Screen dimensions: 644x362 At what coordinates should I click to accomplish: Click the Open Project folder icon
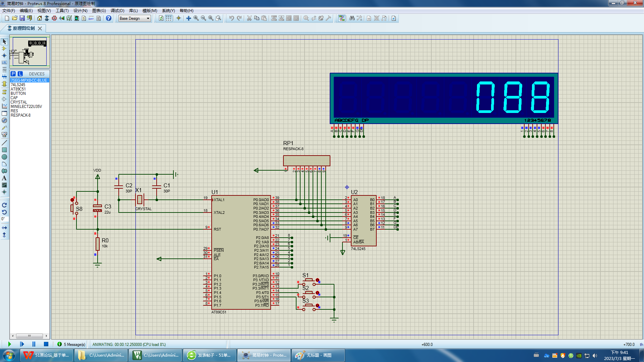click(15, 18)
